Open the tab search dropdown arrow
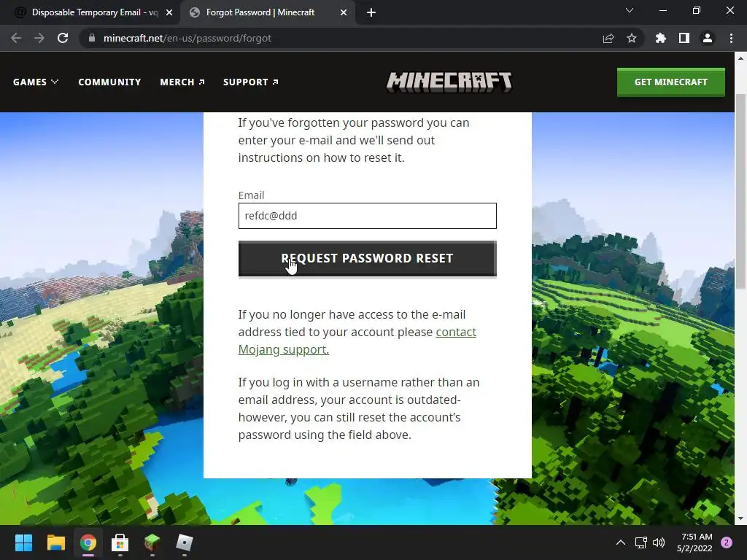The height and width of the screenshot is (560, 747). 630,10
